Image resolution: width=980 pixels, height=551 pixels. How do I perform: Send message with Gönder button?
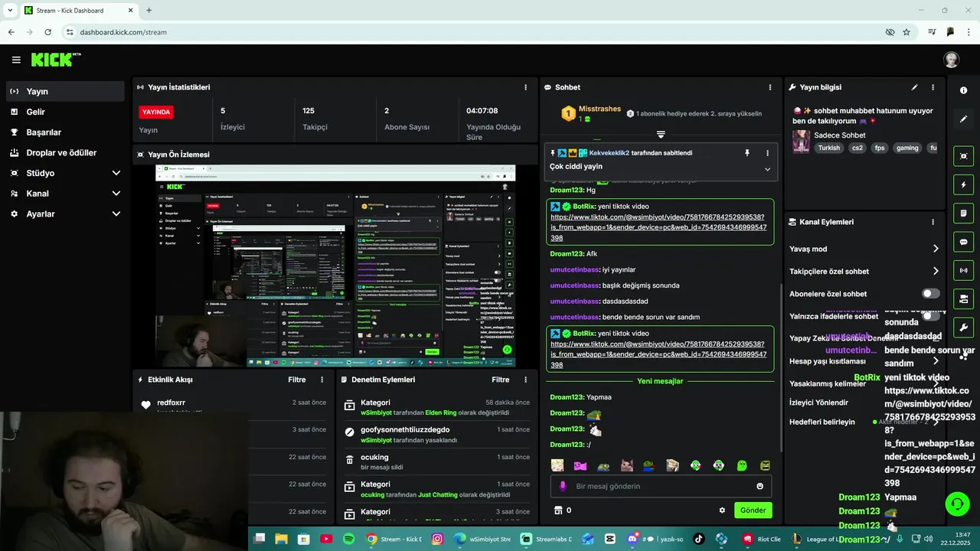click(753, 510)
